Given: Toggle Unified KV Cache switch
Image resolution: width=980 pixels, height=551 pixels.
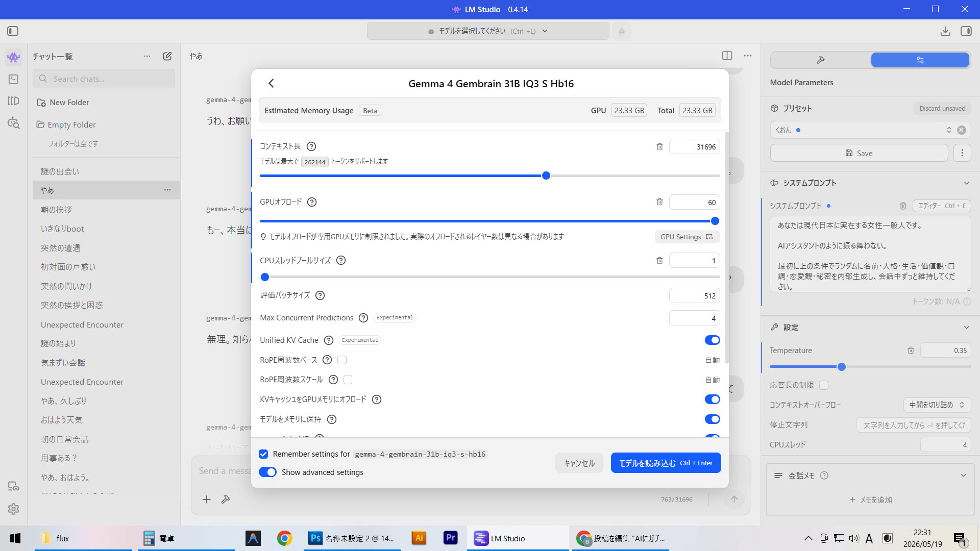Looking at the screenshot, I should coord(713,340).
